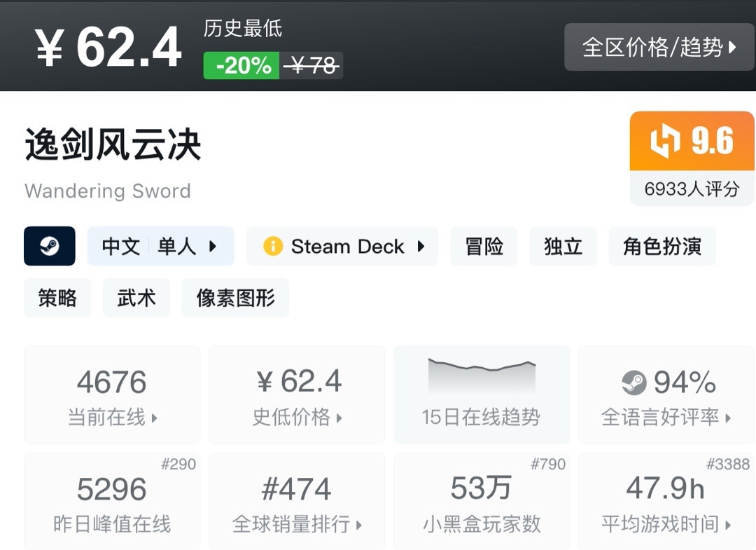This screenshot has height=550, width=756.
Task: Expand the 中文 单人 language tag
Action: pos(160,247)
